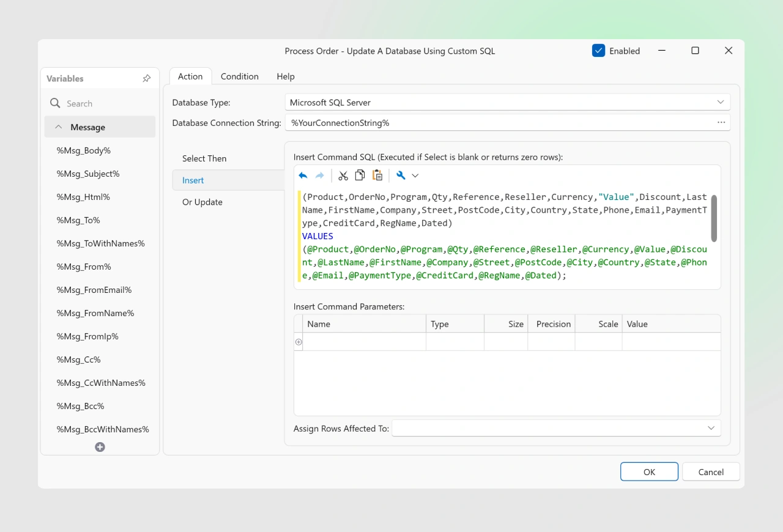Image resolution: width=783 pixels, height=532 pixels.
Task: Click the Cut scissors icon
Action: click(x=343, y=175)
